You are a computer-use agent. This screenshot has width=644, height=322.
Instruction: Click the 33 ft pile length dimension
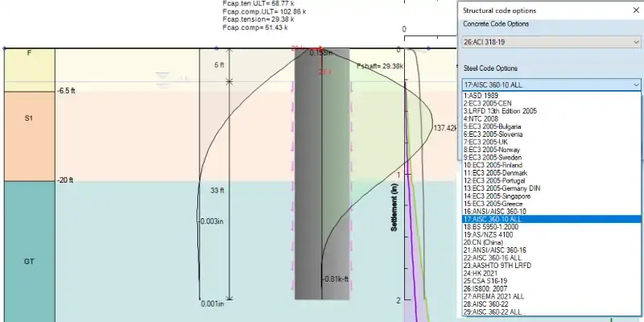tap(219, 191)
